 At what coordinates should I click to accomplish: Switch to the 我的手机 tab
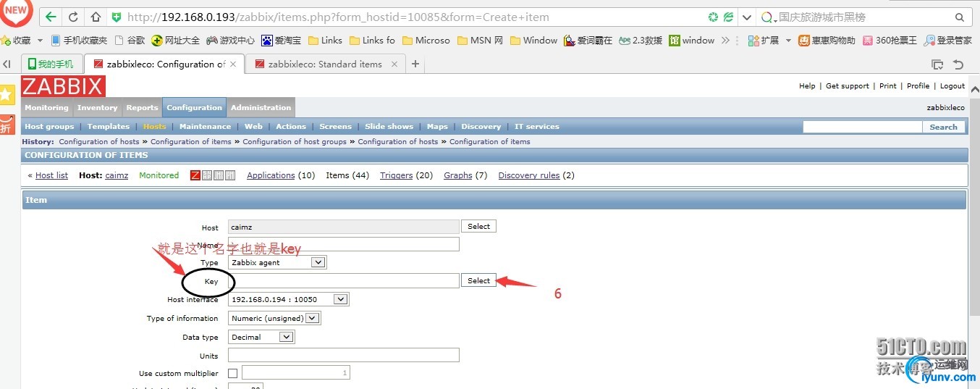click(51, 64)
